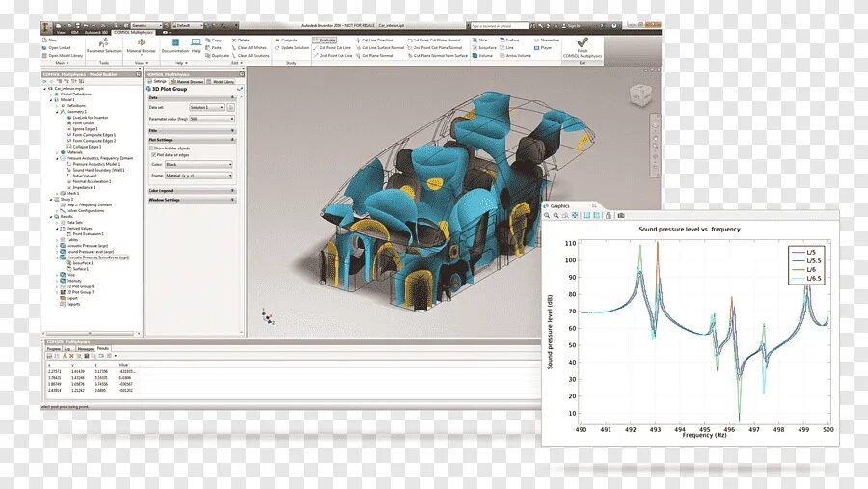Click the Evaluate button

(324, 41)
